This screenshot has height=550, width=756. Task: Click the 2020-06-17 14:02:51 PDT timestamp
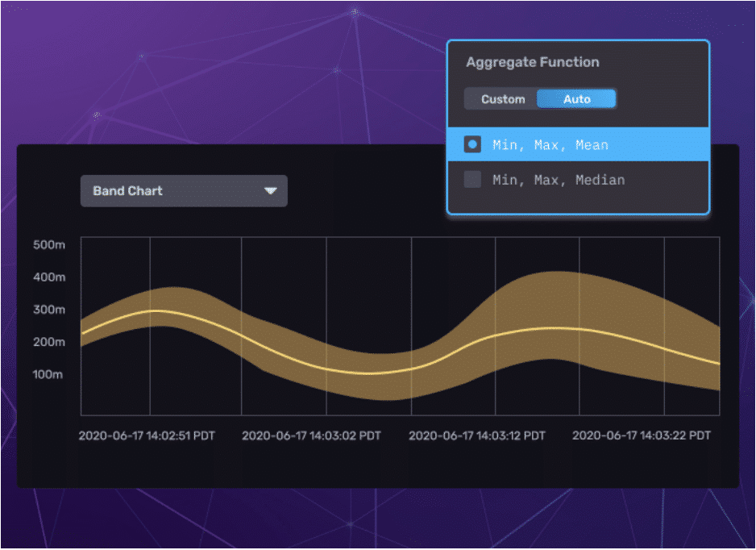coord(145,435)
